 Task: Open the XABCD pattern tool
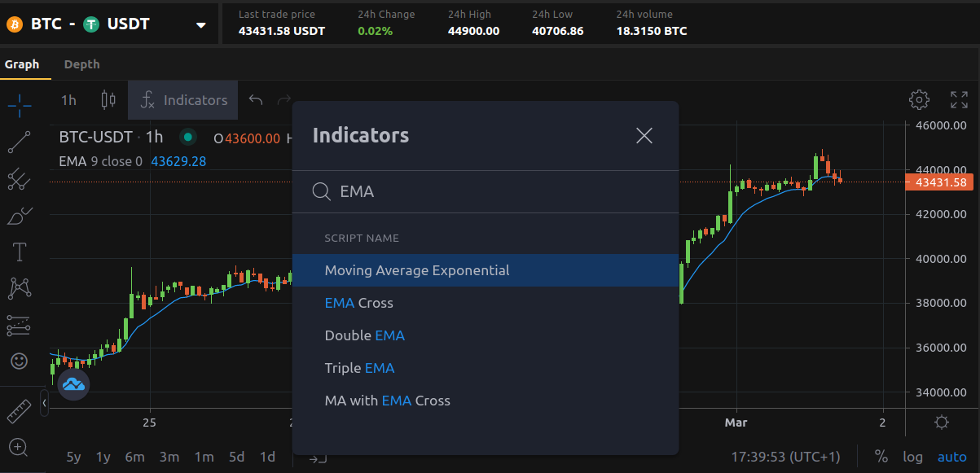tap(19, 288)
